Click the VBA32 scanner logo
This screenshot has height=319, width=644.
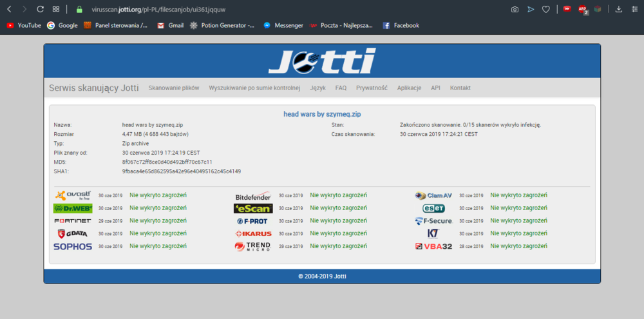(433, 247)
